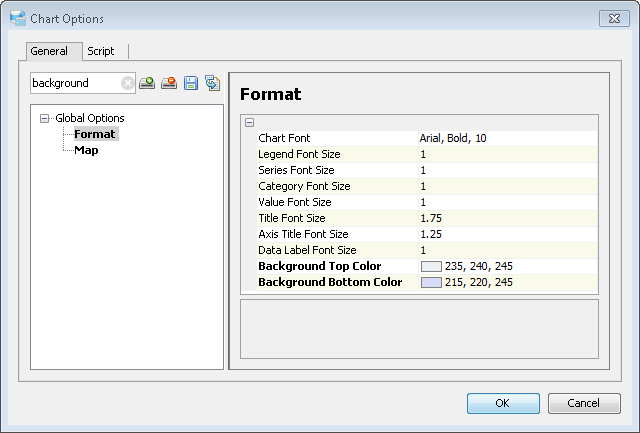The image size is (640, 433).
Task: Open the Background Top Color swatch
Action: [x=431, y=267]
